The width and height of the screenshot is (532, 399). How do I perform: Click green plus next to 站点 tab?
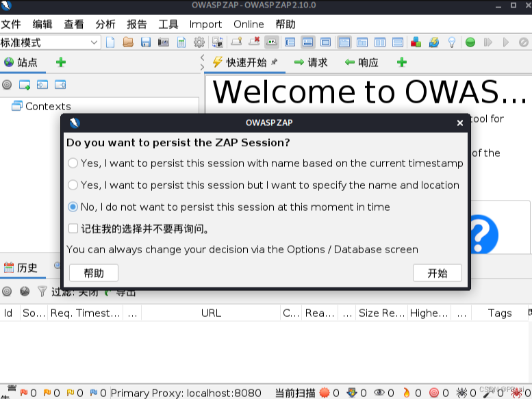click(x=61, y=62)
